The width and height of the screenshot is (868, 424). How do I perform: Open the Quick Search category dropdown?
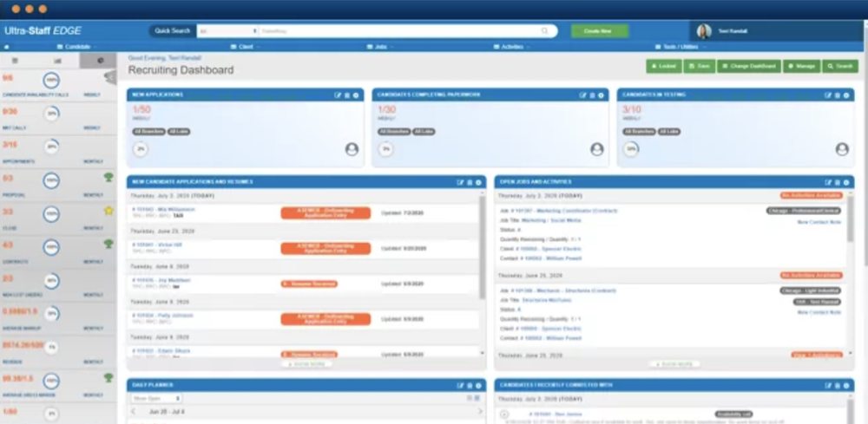[x=227, y=31]
